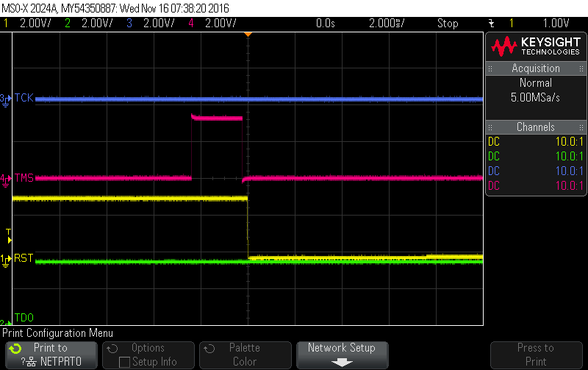Screen dimensions: 588x370
Task: Click the TDO waveform label
Action: (x=24, y=318)
